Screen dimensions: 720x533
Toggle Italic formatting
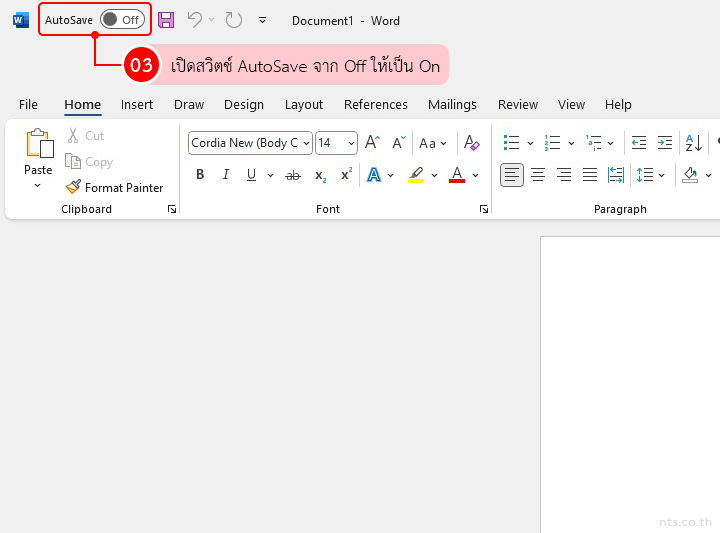pyautogui.click(x=225, y=175)
